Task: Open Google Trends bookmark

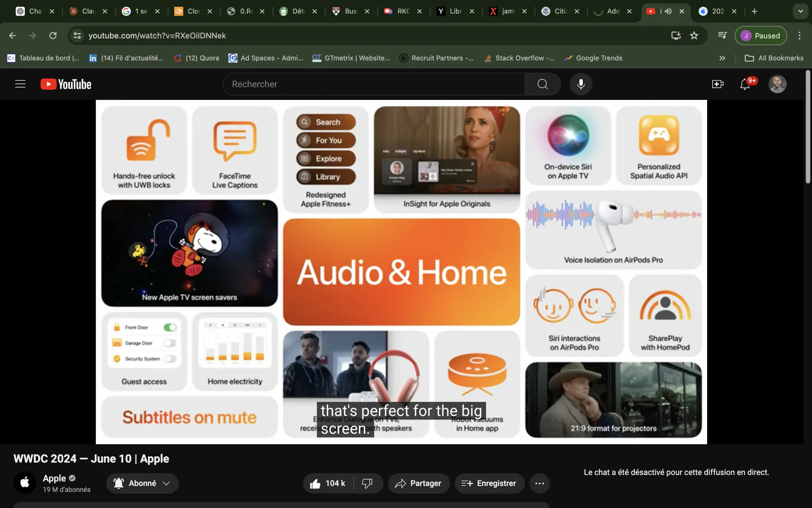Action: (x=593, y=58)
